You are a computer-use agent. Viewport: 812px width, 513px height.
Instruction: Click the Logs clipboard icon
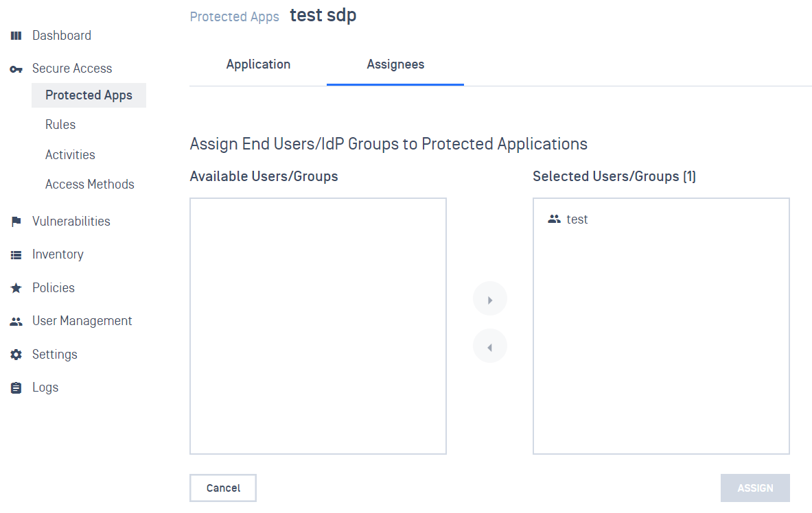16,387
